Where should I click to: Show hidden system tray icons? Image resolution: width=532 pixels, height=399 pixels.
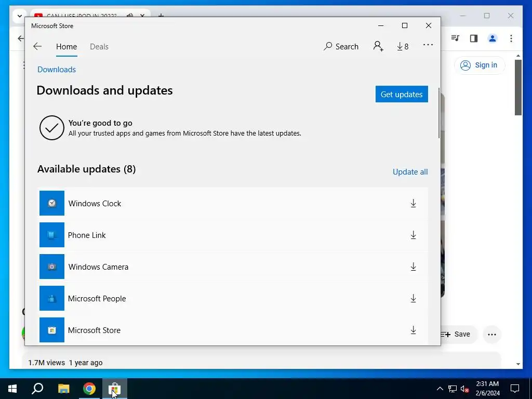pyautogui.click(x=440, y=389)
